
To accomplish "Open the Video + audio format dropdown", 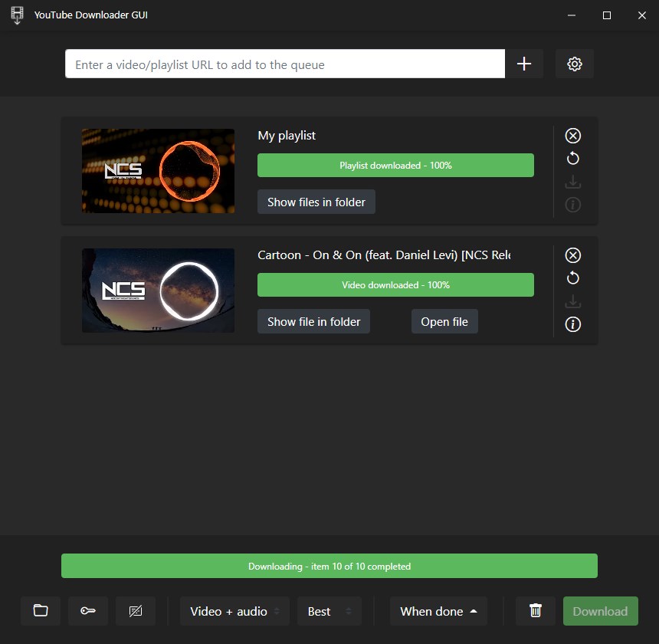I will click(234, 611).
